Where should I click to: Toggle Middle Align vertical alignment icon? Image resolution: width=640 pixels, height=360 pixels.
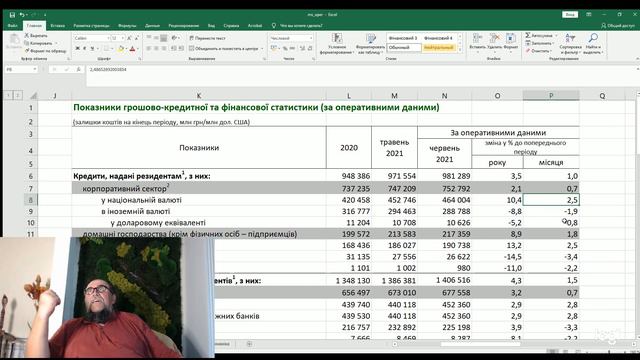click(x=156, y=38)
